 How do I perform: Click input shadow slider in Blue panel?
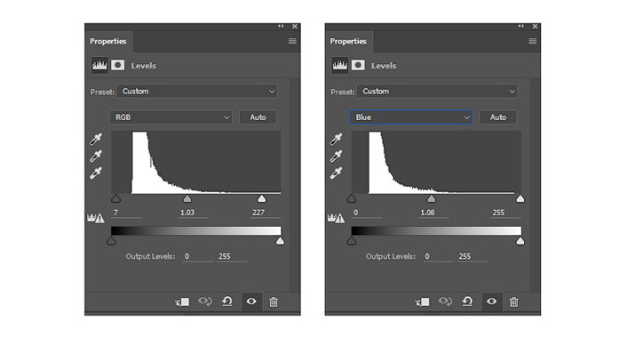click(x=352, y=199)
